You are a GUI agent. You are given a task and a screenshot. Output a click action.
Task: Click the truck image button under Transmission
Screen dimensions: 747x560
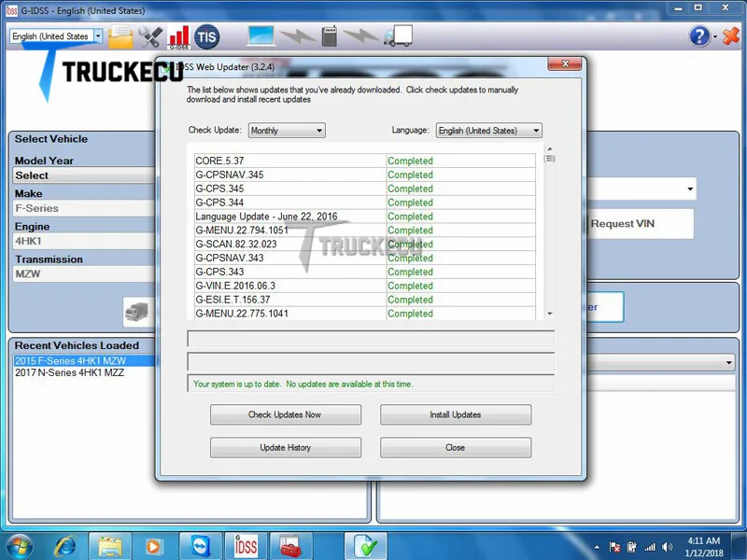tap(138, 312)
